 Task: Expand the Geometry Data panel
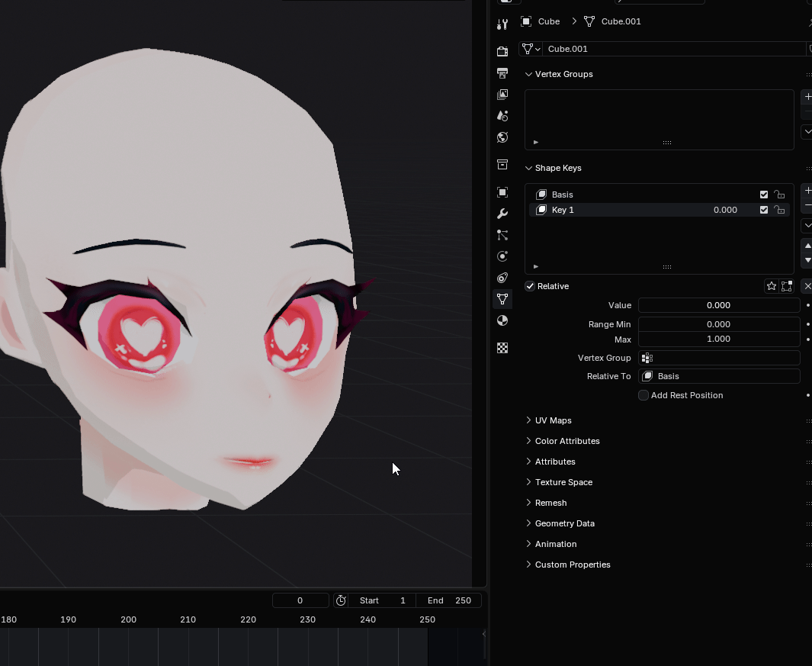(564, 523)
